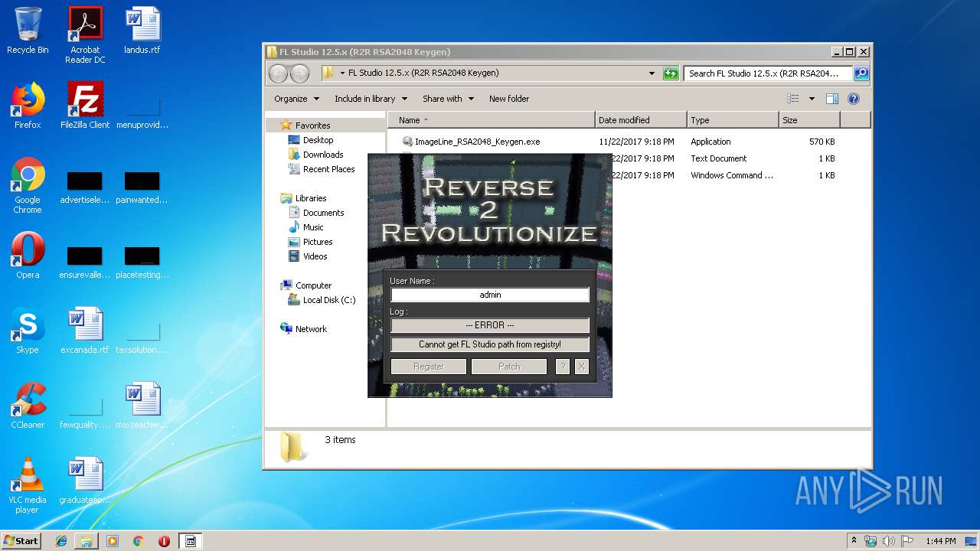Select Favorites in the navigation pane
Screen dimensions: 980x551
click(x=312, y=126)
